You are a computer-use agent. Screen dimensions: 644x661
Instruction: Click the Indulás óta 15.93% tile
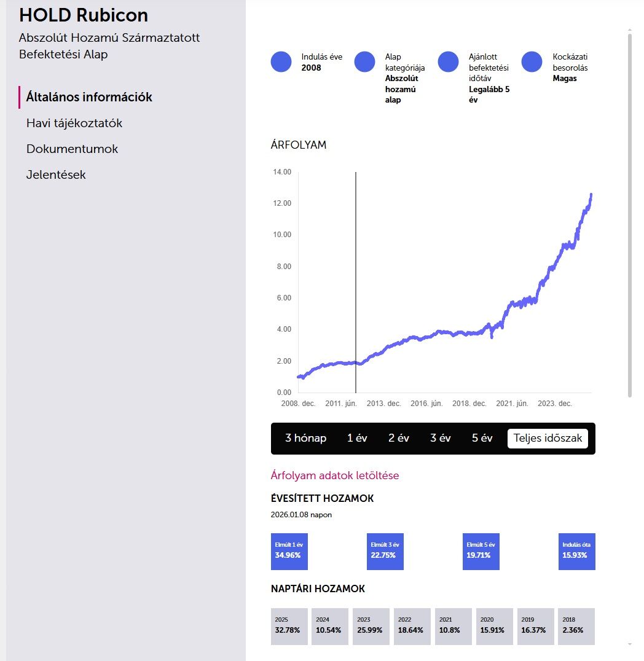tap(576, 551)
